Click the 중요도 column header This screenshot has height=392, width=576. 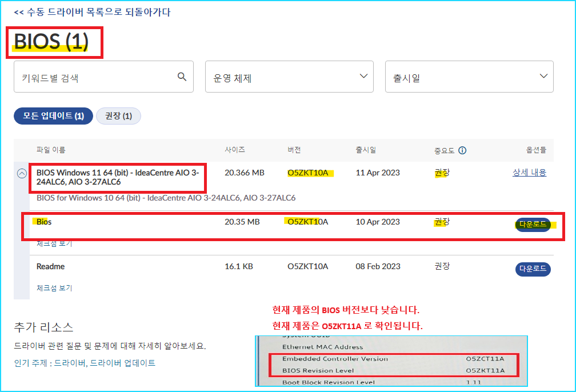point(445,150)
